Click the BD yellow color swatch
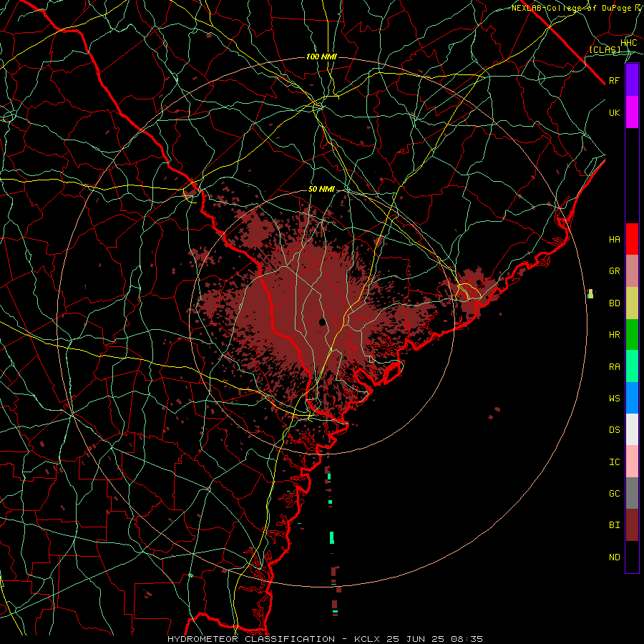644x644 pixels. coord(632,303)
